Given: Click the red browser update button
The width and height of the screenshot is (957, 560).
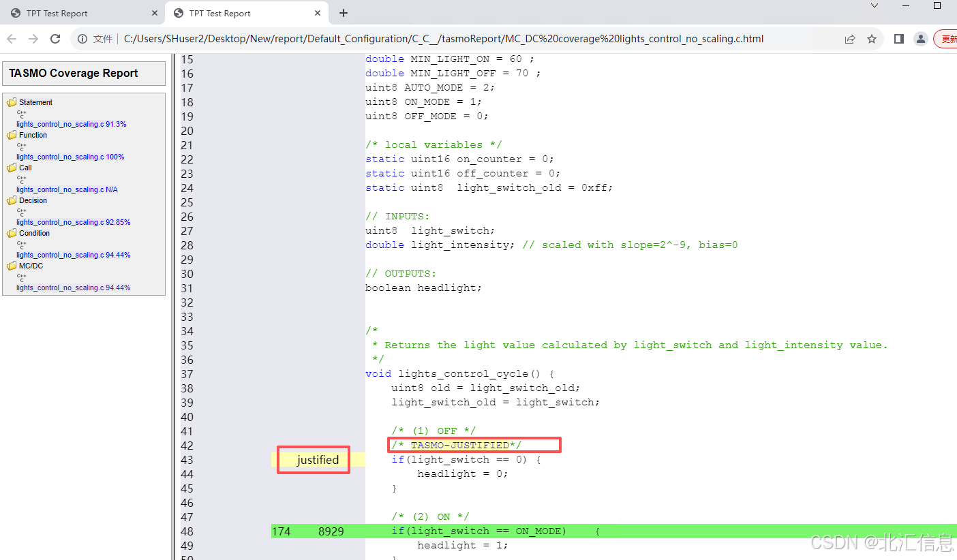Looking at the screenshot, I should (x=945, y=39).
